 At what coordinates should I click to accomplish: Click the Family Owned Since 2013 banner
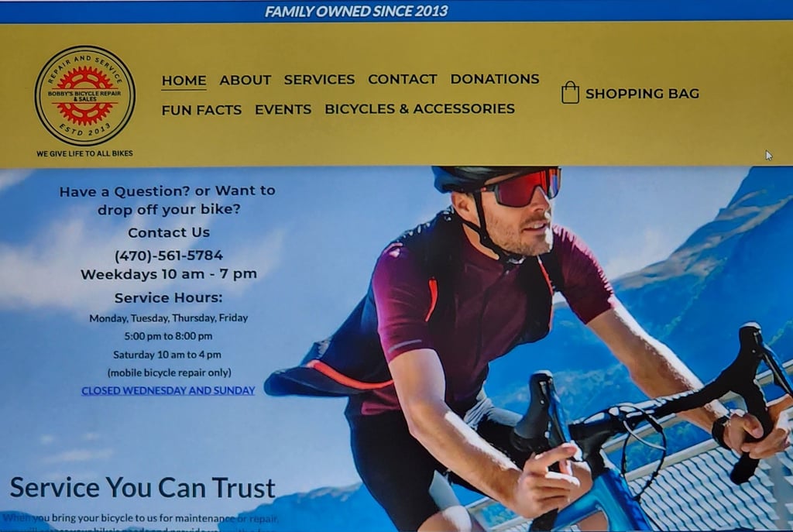pos(356,11)
